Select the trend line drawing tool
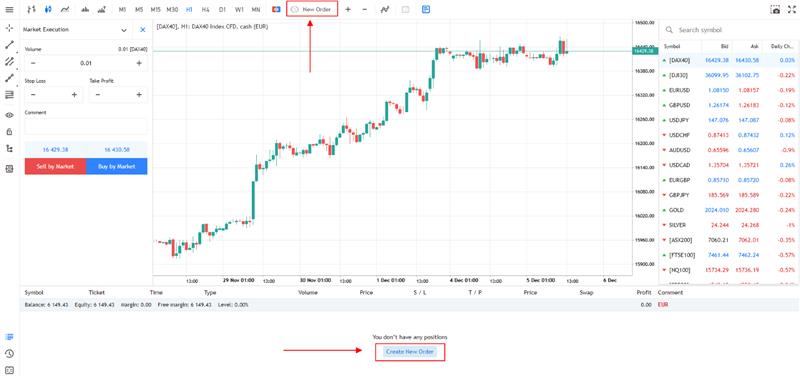 [9, 45]
